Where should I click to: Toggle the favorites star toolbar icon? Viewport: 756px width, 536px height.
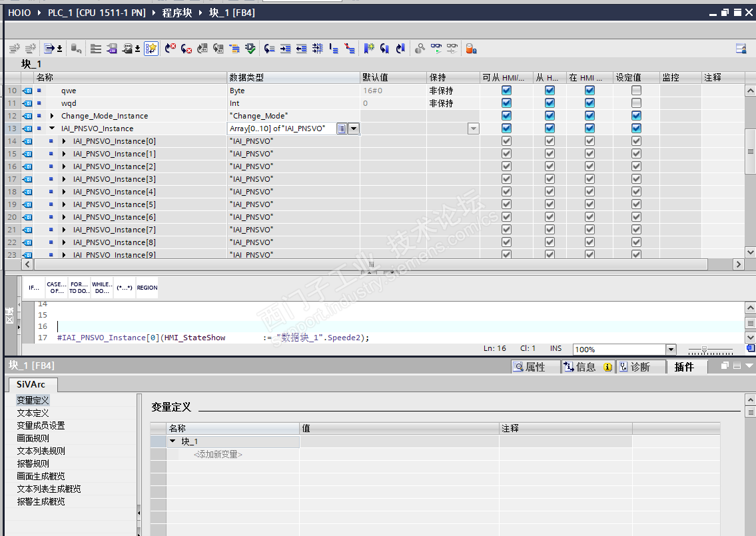coord(151,48)
